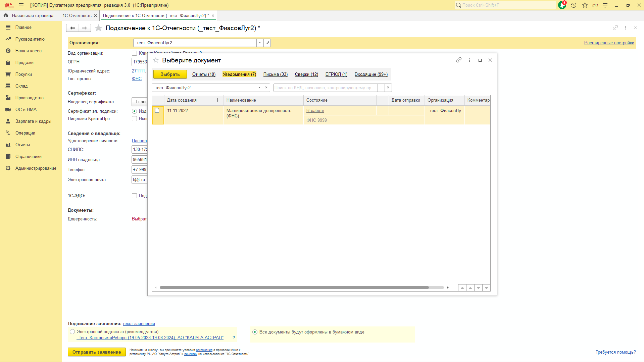Screen dimensions: 644x362
Task: Select Электронной подписью (рекомендуется) radio
Action: pos(72,331)
